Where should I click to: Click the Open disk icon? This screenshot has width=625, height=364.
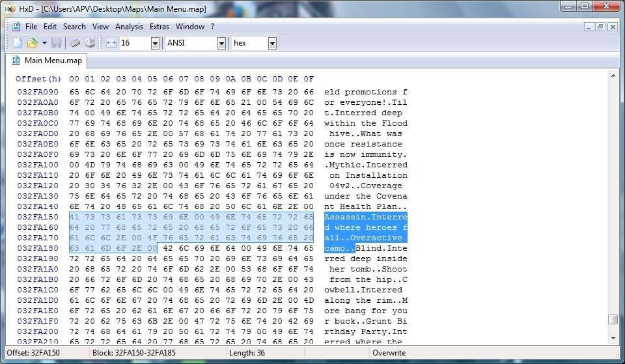(89, 43)
